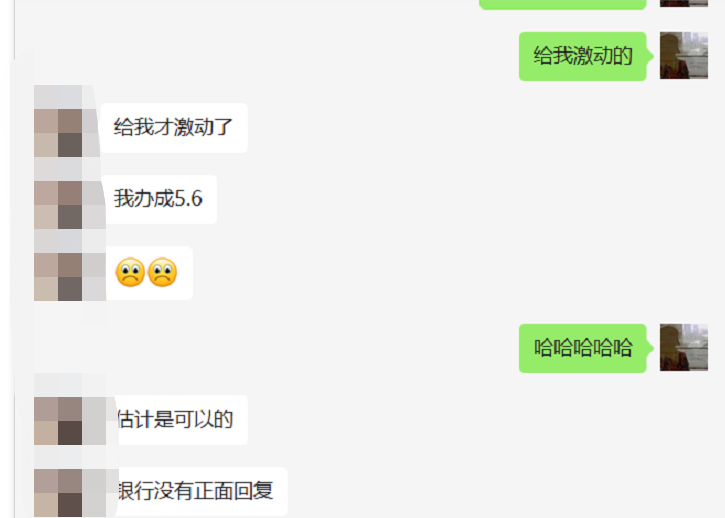Click the number 5.6 in the message
This screenshot has width=725, height=518.
pyautogui.click(x=189, y=199)
